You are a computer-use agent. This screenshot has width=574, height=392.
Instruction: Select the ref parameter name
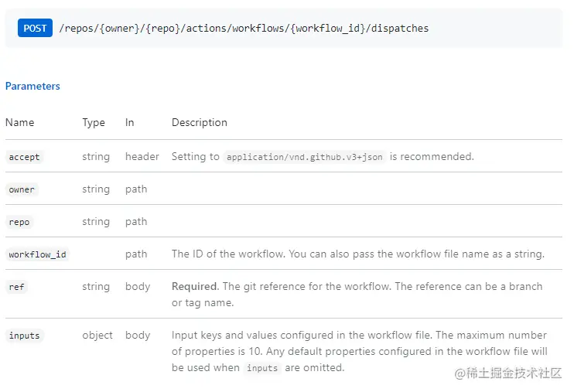[x=16, y=287]
